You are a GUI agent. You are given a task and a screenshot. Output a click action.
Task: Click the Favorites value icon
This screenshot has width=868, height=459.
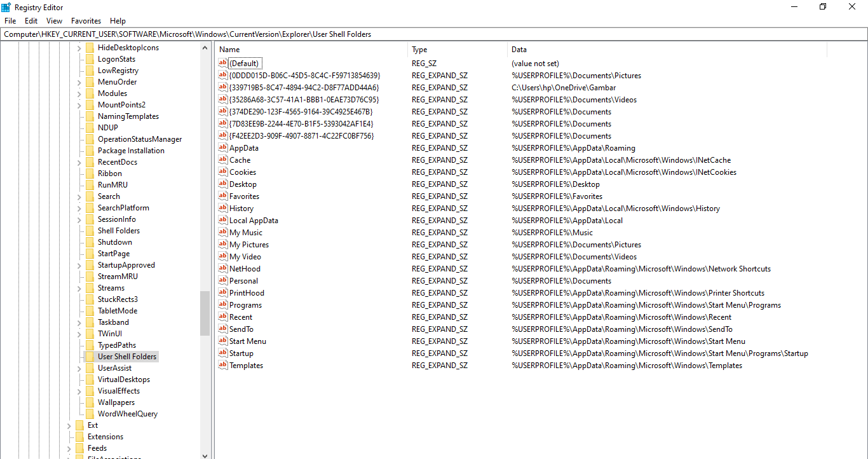[223, 196]
